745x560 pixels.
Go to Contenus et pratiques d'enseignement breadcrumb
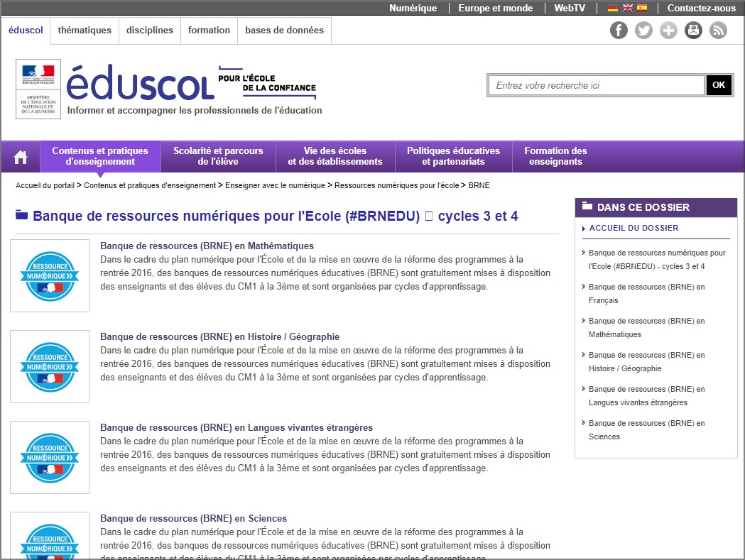[x=150, y=186]
